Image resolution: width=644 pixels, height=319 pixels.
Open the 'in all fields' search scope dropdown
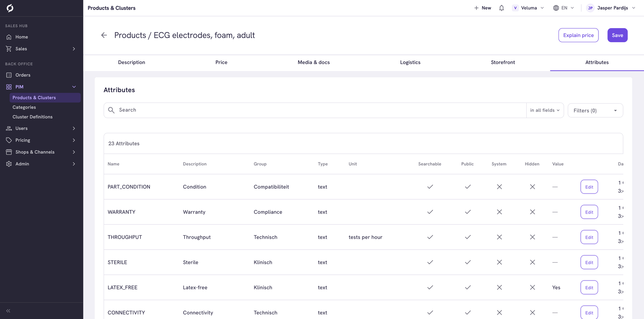[545, 110]
